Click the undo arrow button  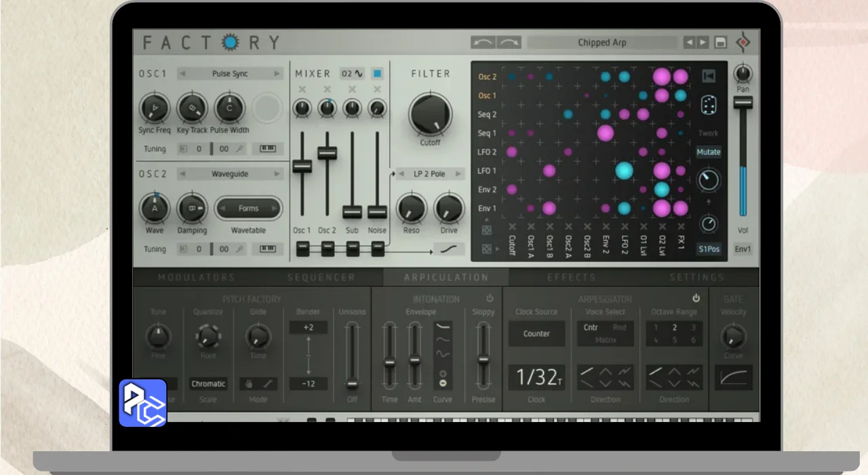pyautogui.click(x=483, y=43)
